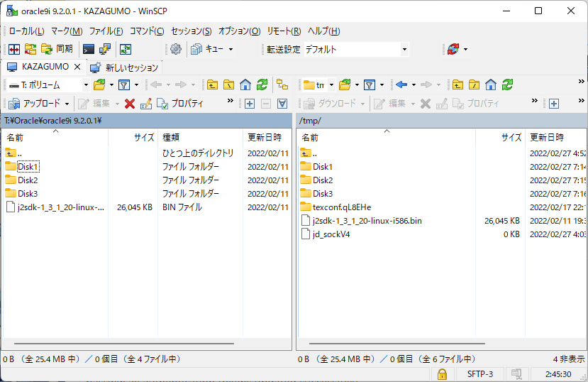Screen dimensions: 588x382
Task: Expand the アップロード dropdown arrow
Action: point(67,104)
